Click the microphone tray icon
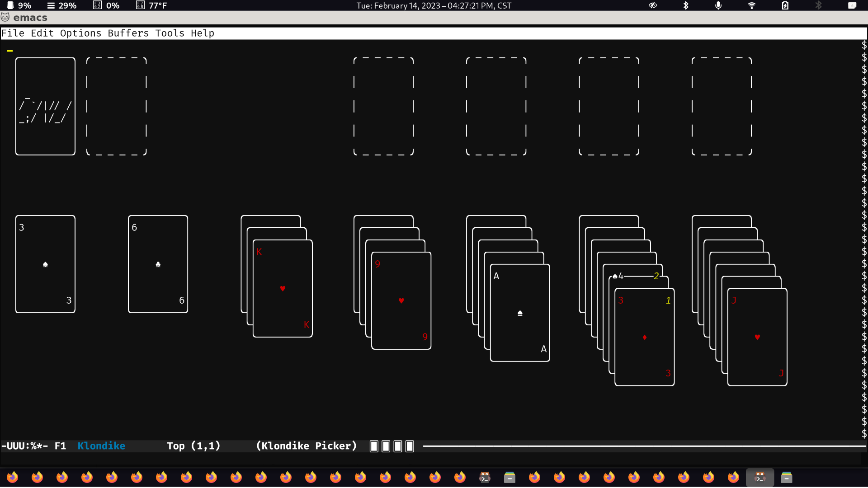This screenshot has width=868, height=488. 718,5
